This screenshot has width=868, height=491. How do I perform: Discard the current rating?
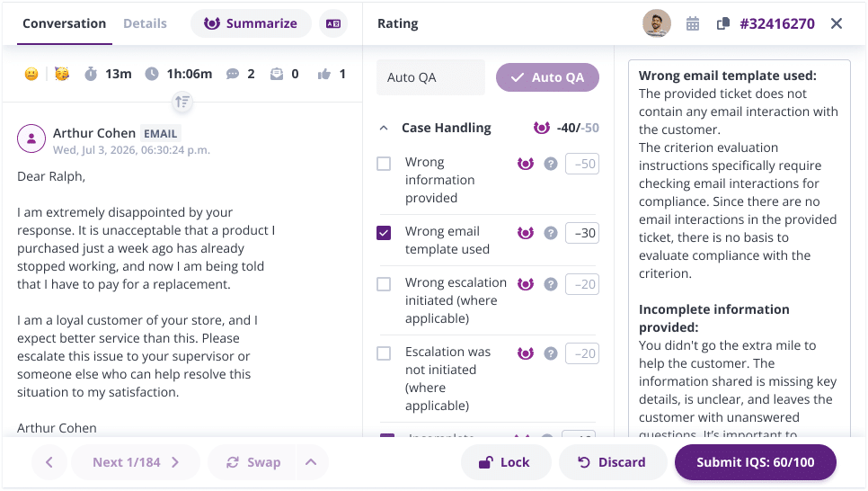click(611, 462)
